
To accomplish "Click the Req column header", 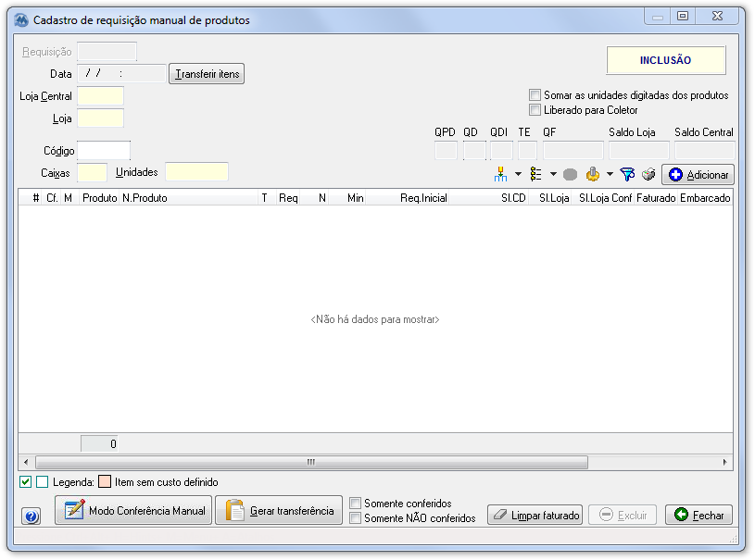I will [288, 198].
